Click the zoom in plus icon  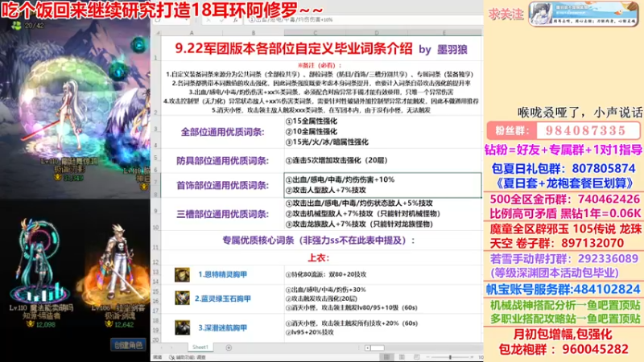[473, 357]
